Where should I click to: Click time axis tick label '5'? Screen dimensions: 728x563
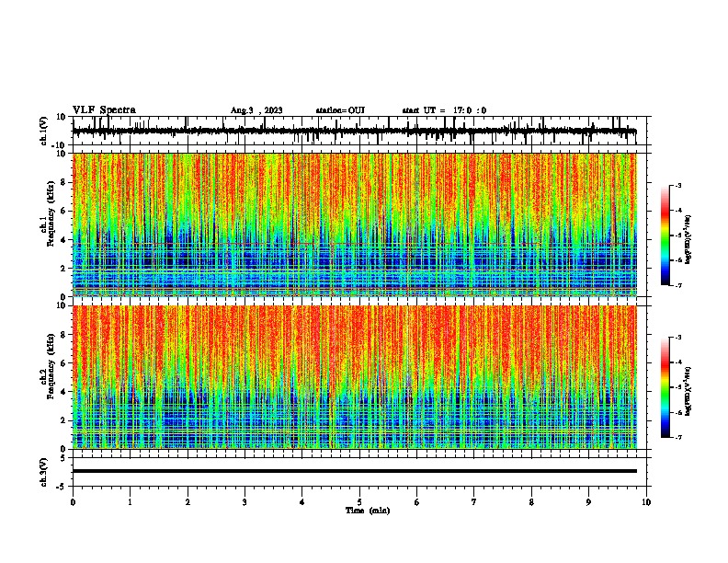[x=359, y=502]
